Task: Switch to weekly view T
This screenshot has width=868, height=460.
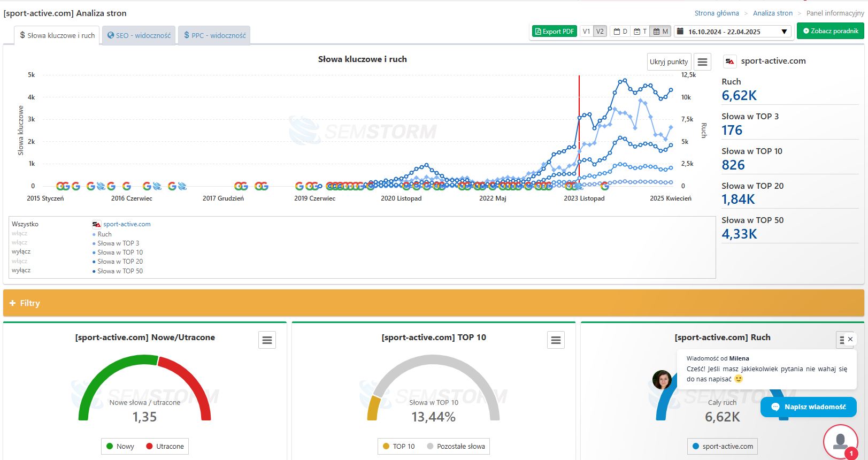Action: point(640,32)
